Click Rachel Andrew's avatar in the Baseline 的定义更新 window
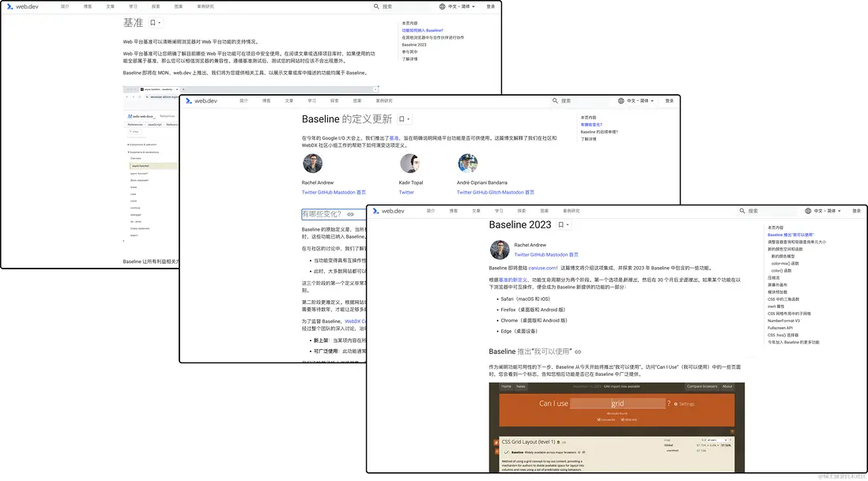 coord(313,163)
